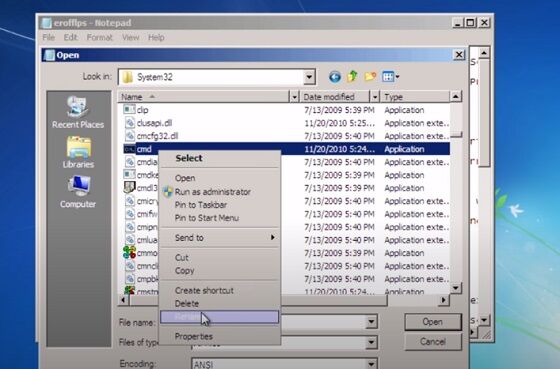Screen dimensions: 560x369
Task: Open Notepad Help menu
Action: [x=156, y=38]
